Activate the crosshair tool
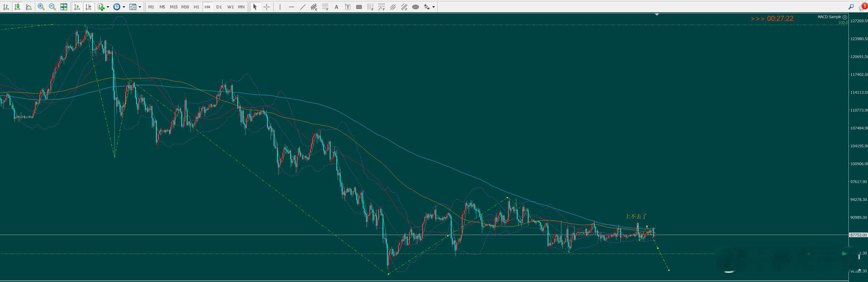The width and height of the screenshot is (868, 282). pyautogui.click(x=267, y=7)
